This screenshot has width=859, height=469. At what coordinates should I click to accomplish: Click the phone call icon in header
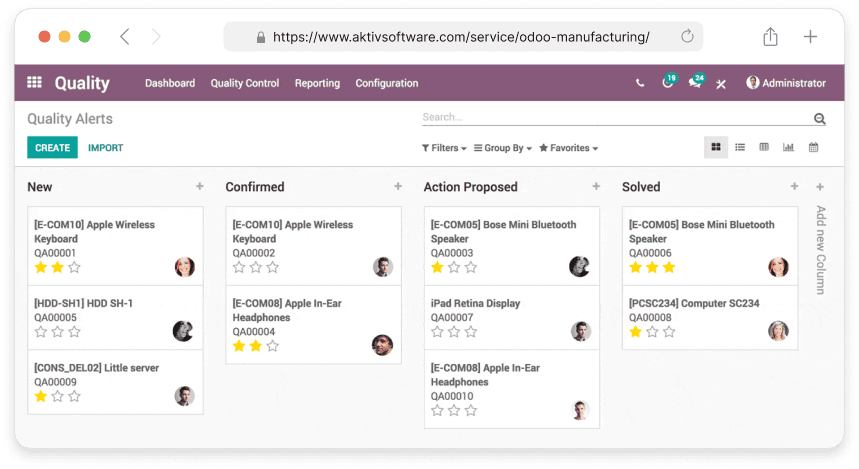click(x=640, y=83)
